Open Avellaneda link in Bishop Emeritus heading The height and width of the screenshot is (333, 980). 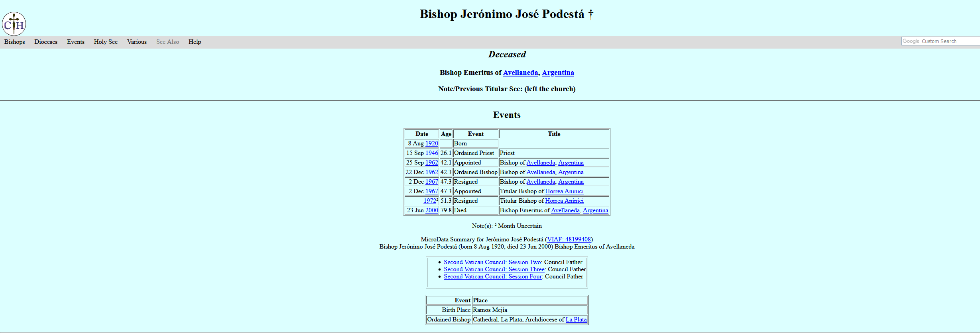[520, 72]
